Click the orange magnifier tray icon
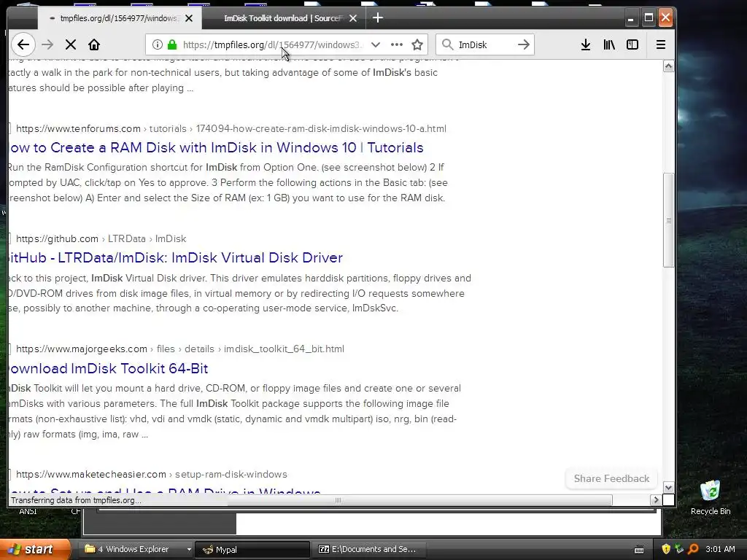 click(x=693, y=549)
